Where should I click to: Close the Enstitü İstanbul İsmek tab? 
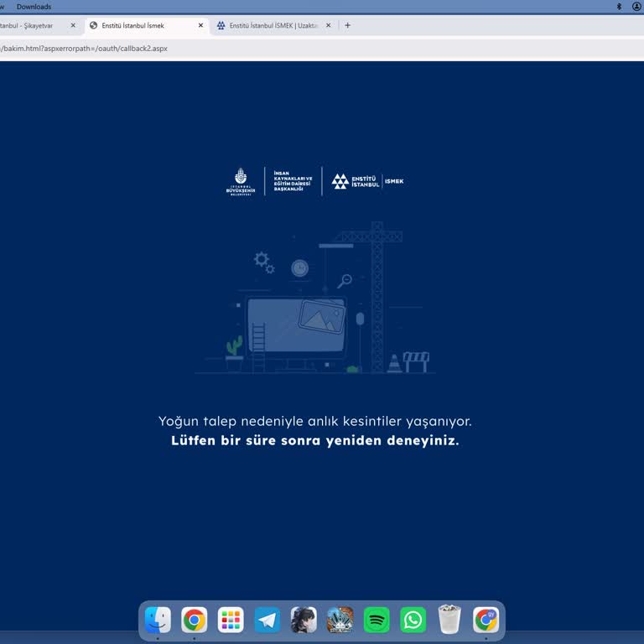(201, 25)
